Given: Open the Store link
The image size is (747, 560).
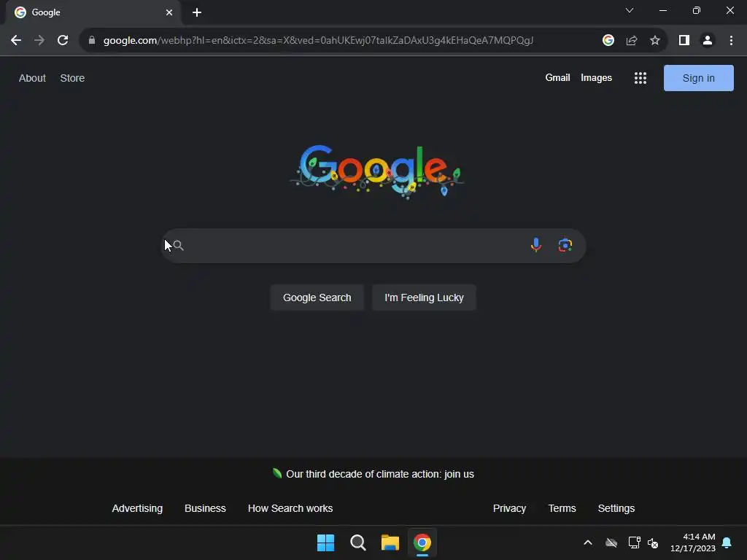Looking at the screenshot, I should 72,78.
